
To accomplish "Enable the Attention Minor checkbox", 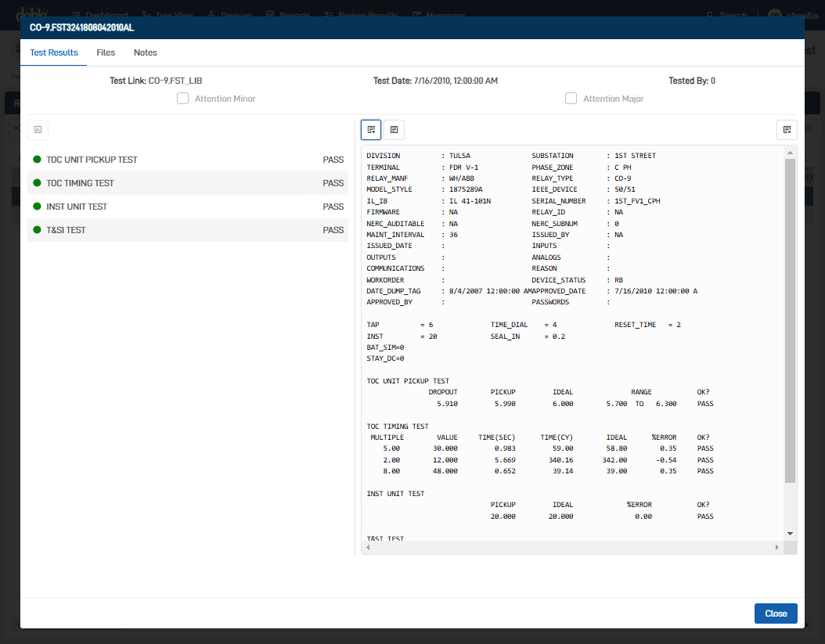I will tap(182, 99).
